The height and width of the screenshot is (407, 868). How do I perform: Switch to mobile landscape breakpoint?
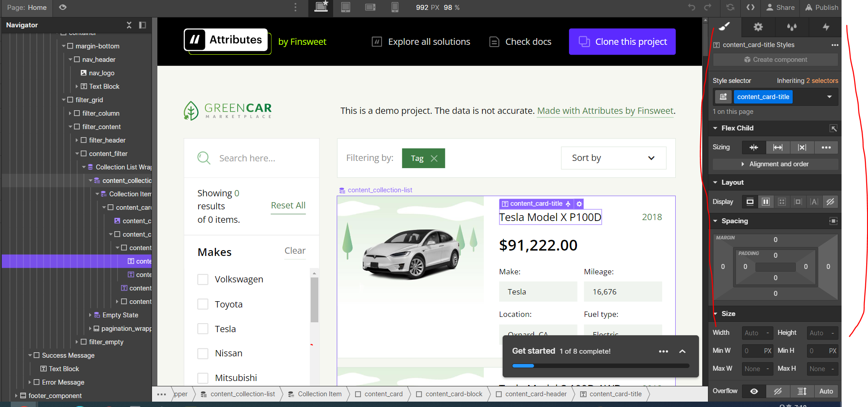pos(370,7)
